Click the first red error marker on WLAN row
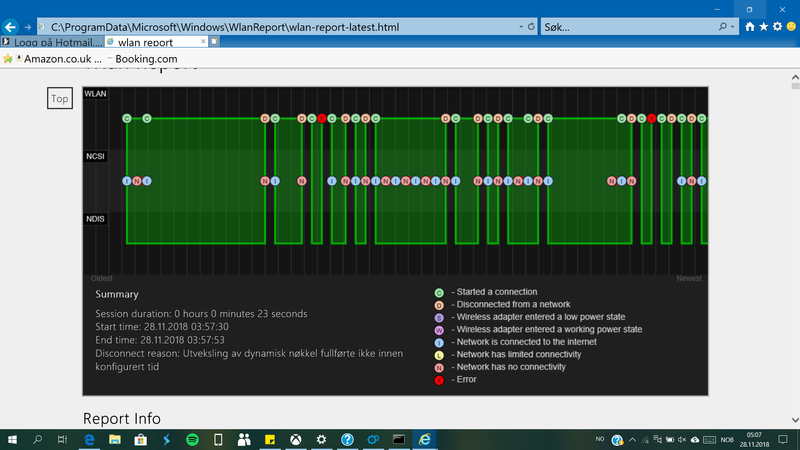The image size is (800, 450). click(x=321, y=118)
